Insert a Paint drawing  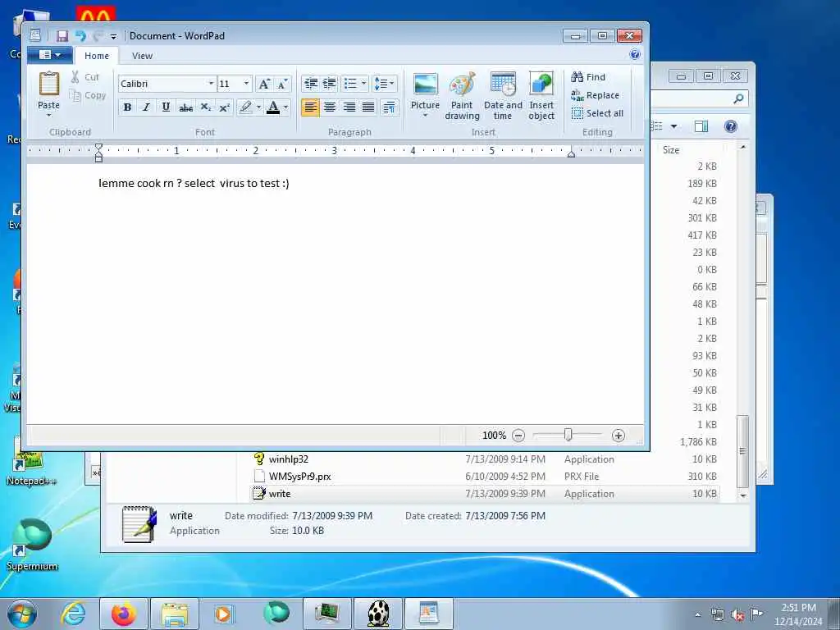tap(462, 97)
